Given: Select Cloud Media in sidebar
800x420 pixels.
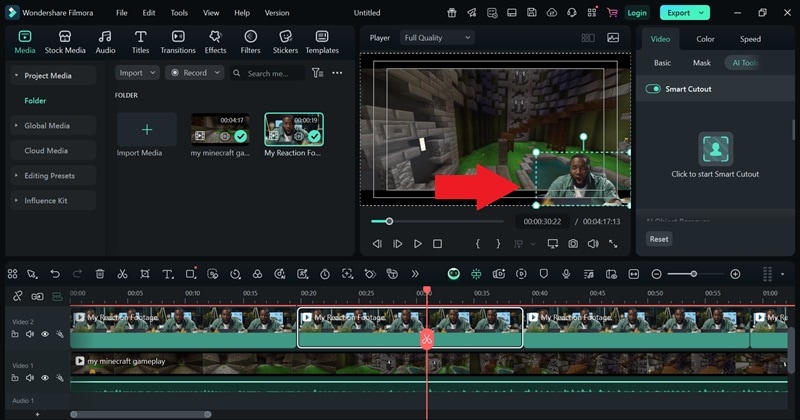Looking at the screenshot, I should coord(46,151).
